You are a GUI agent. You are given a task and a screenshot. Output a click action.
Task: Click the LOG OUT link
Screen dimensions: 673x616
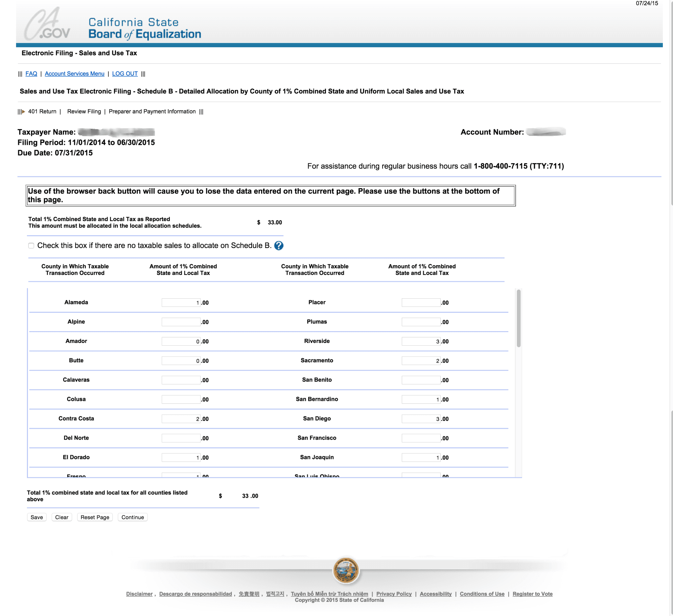click(125, 74)
